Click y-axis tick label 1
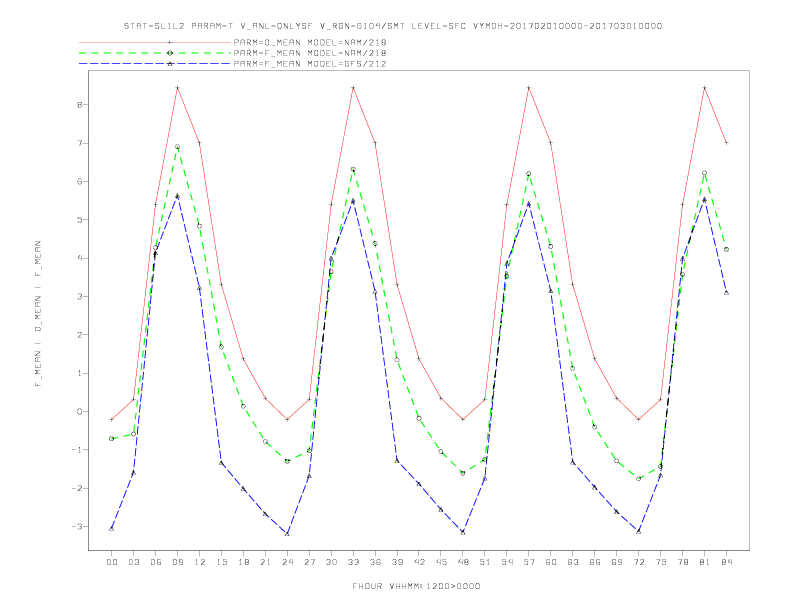The height and width of the screenshot is (612, 792). point(80,374)
